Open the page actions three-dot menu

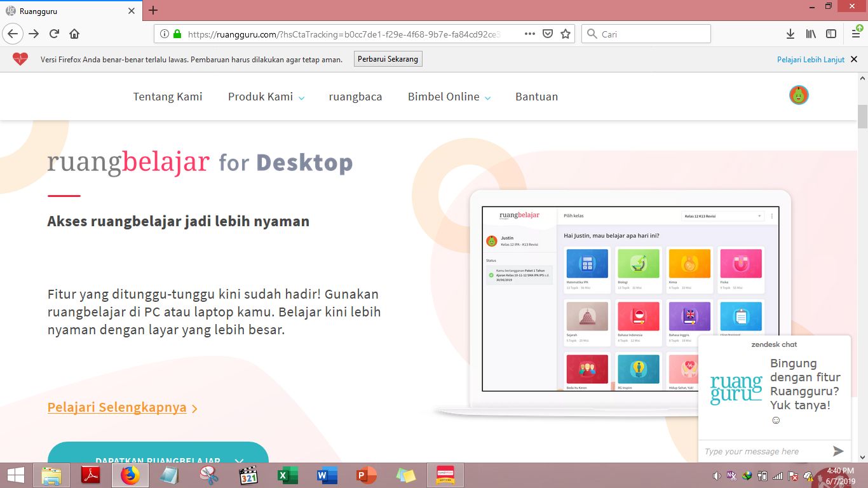530,34
